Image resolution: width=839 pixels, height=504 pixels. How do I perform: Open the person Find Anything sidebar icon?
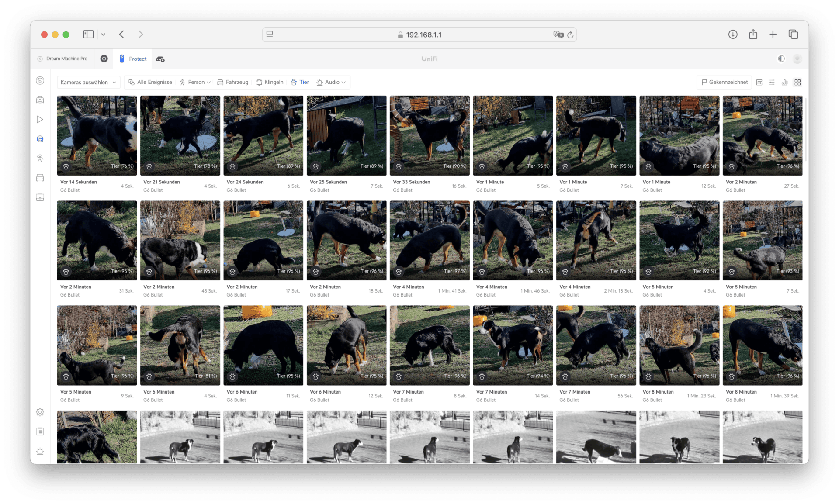[40, 158]
